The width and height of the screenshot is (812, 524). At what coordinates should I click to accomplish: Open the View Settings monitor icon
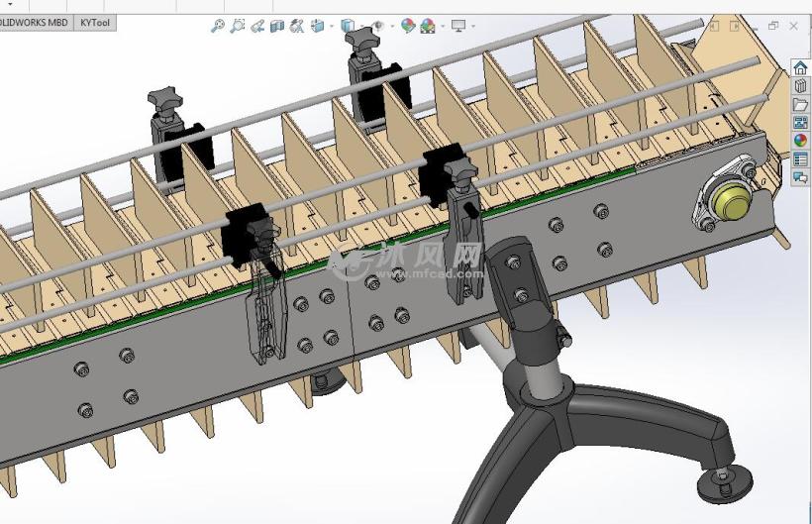click(458, 26)
